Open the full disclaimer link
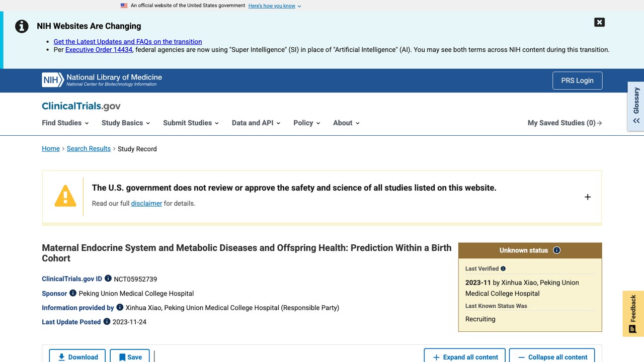 146,204
